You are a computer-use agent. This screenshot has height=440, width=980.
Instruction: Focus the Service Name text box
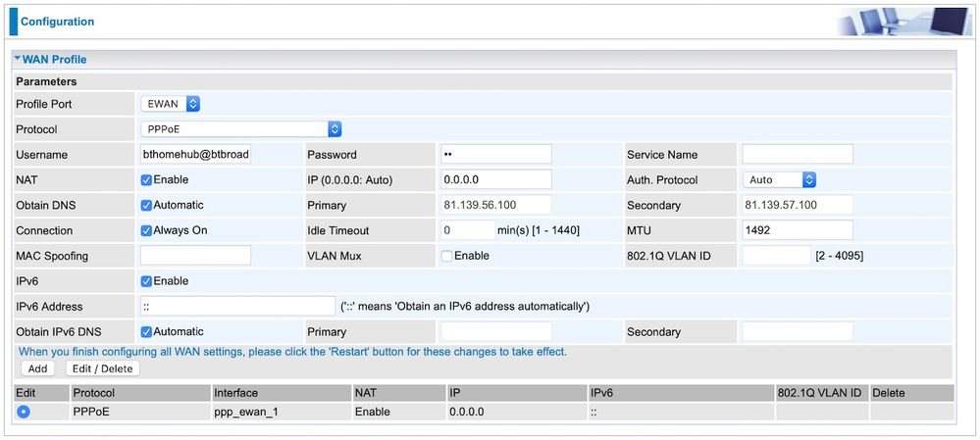[797, 155]
